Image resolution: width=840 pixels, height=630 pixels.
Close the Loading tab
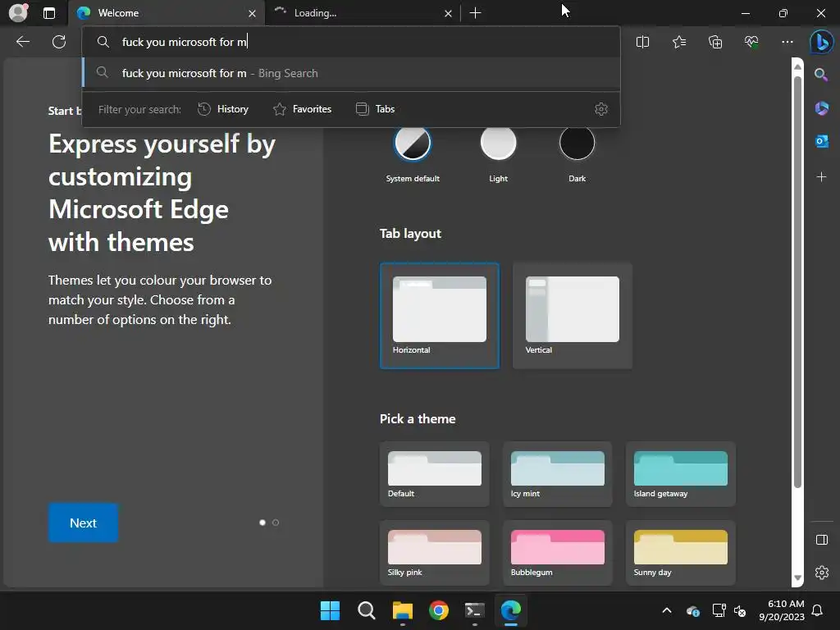pyautogui.click(x=448, y=13)
